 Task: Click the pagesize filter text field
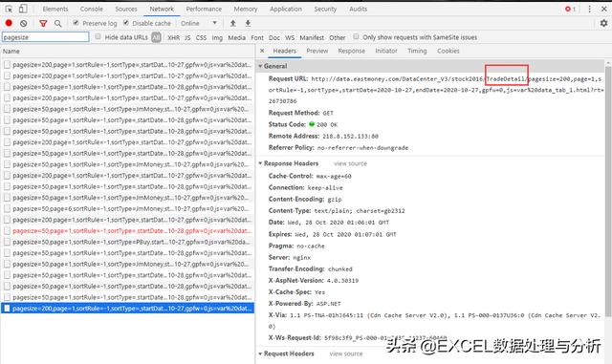click(x=46, y=37)
